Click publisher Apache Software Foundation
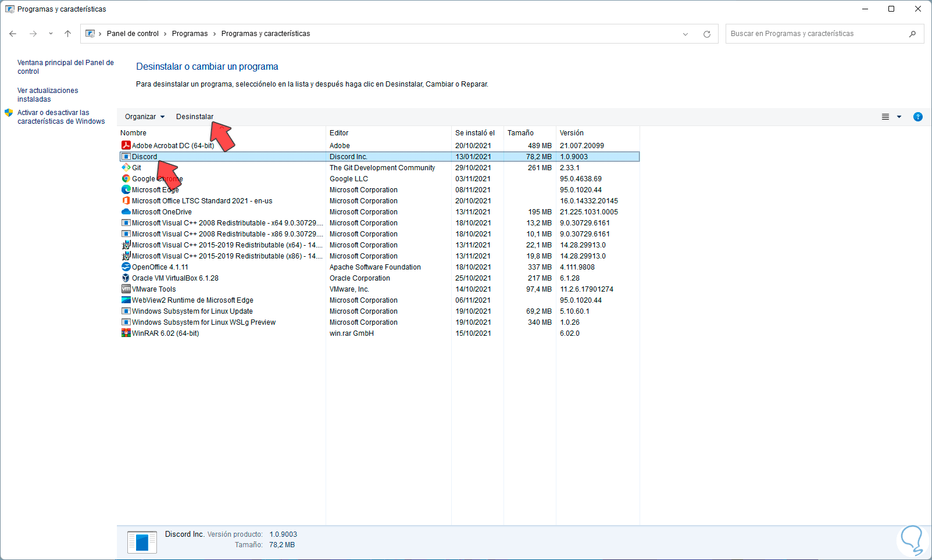This screenshot has width=932, height=560. [375, 267]
